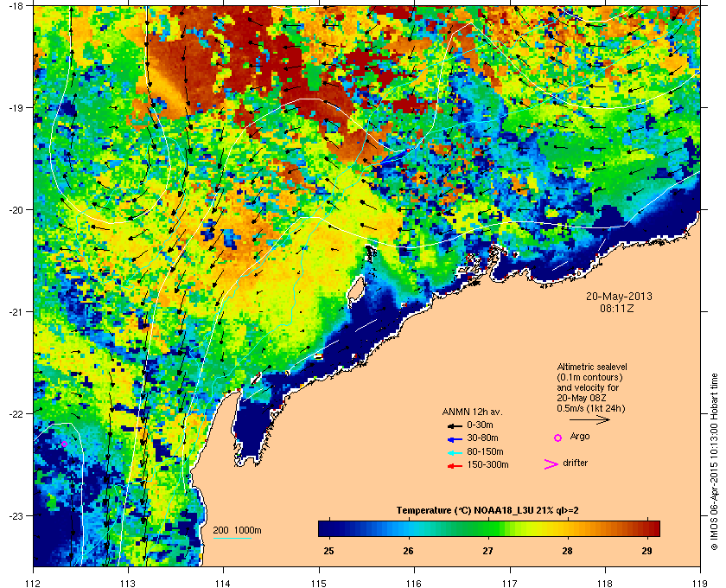Click the 'Altimetric sealevel' text line
726x588 pixels.
(x=592, y=367)
